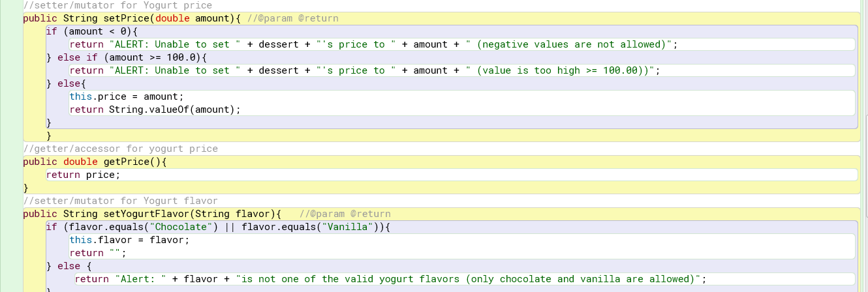Click the line "this.price = amount;"
This screenshot has width=868, height=292.
[127, 96]
